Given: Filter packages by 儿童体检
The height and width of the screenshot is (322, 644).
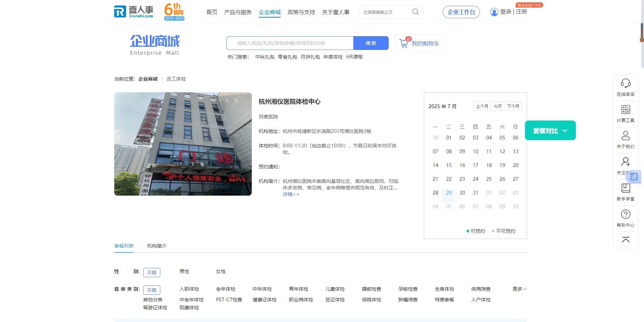Looking at the screenshot, I should (335, 289).
